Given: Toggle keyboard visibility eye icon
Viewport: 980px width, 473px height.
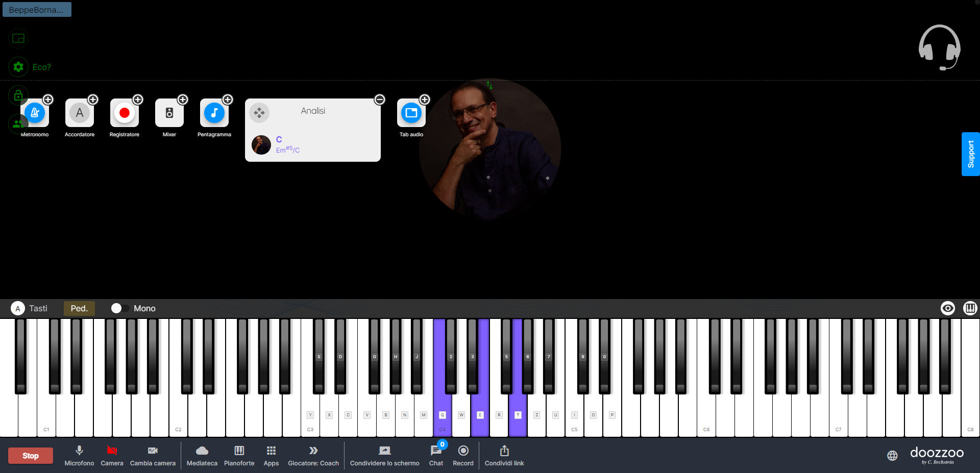Looking at the screenshot, I should (x=947, y=308).
